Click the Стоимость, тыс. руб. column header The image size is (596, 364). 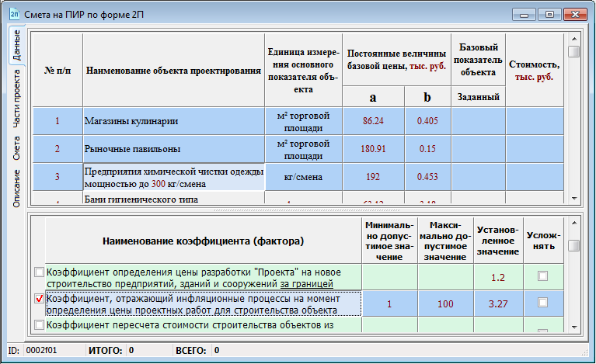(535, 70)
